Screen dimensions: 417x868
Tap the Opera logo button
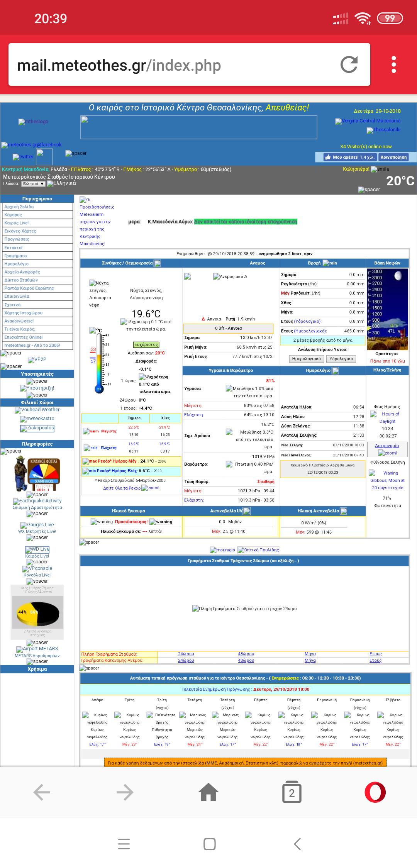[x=375, y=792]
